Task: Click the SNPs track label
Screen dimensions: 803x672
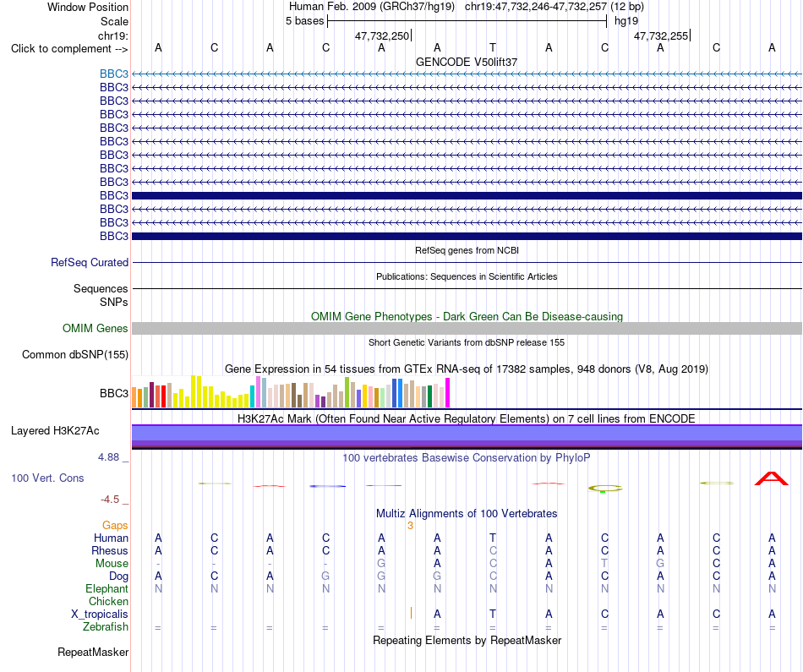Action: [114, 303]
